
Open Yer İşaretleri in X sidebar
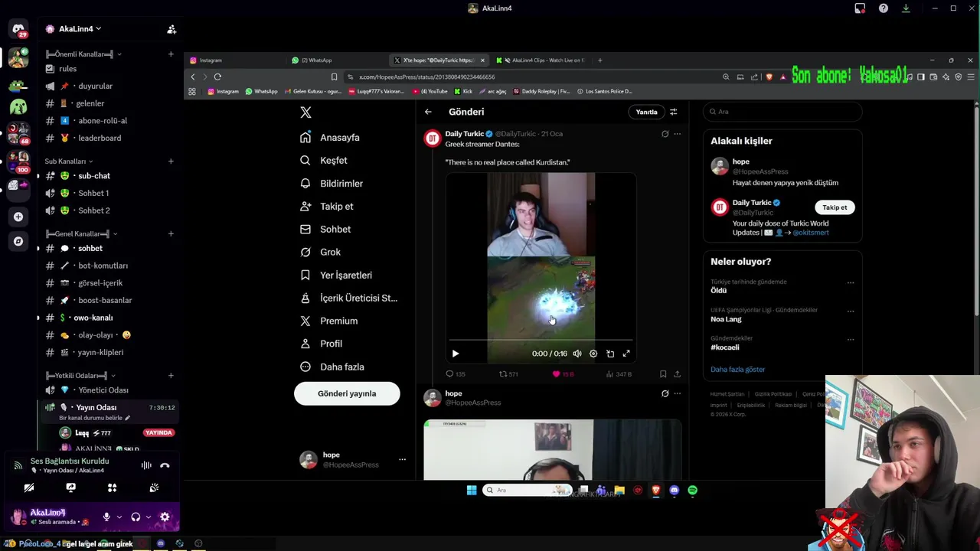coord(337,275)
